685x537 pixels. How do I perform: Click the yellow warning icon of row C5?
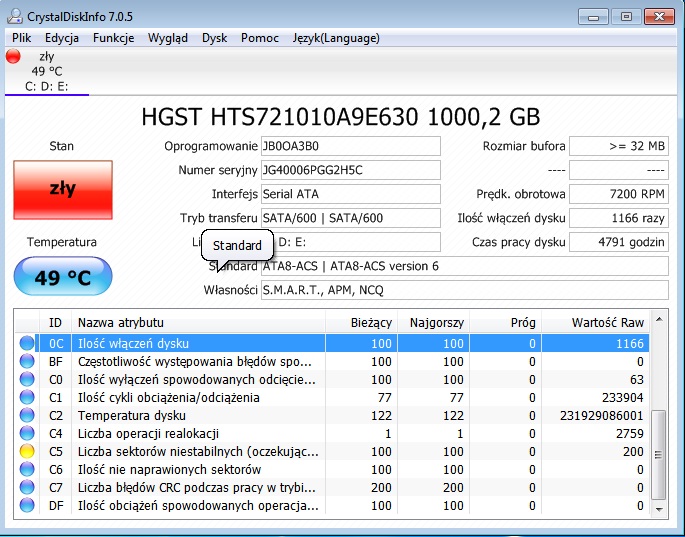pos(27,451)
